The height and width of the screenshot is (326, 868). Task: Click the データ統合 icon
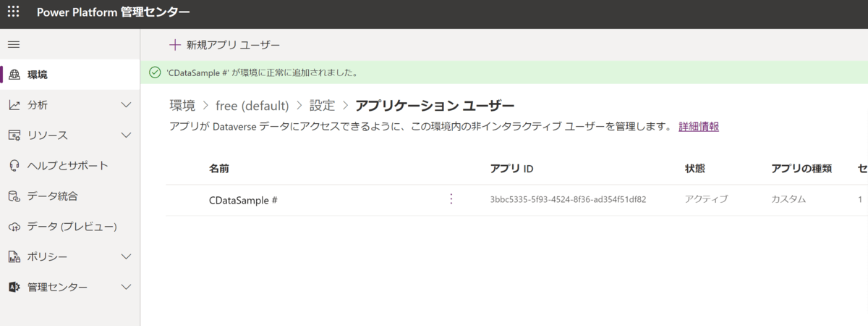(x=14, y=196)
